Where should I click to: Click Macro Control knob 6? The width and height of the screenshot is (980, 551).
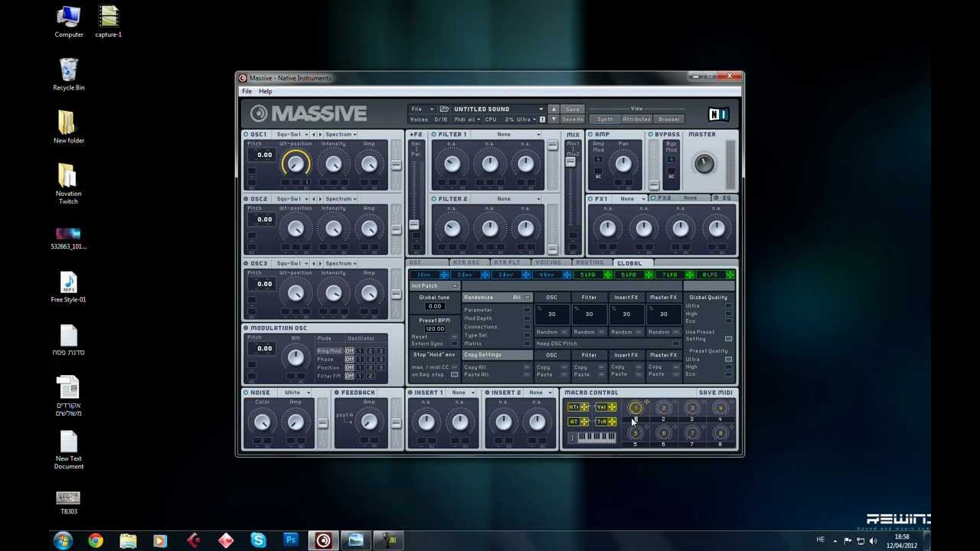664,433
